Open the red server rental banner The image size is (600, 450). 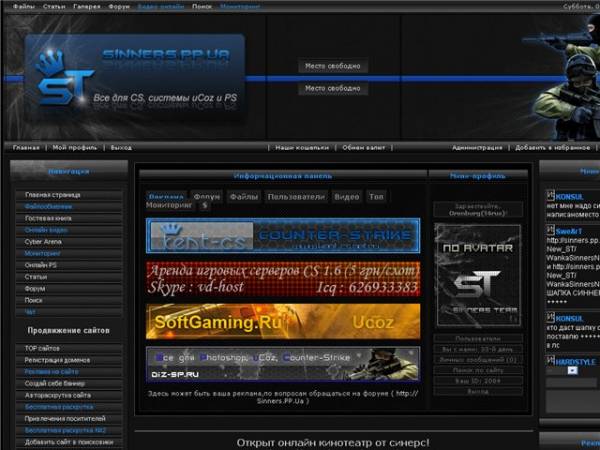coord(283,279)
